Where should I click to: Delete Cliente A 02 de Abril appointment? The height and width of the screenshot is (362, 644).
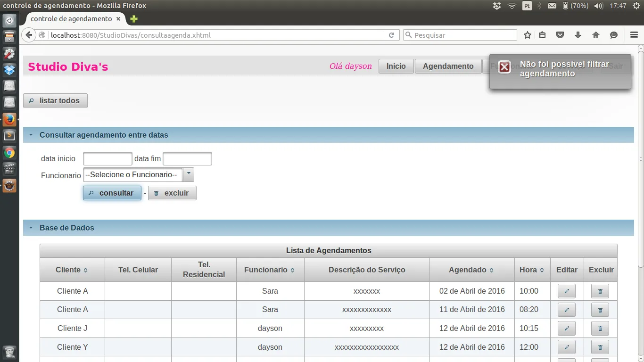pos(600,291)
